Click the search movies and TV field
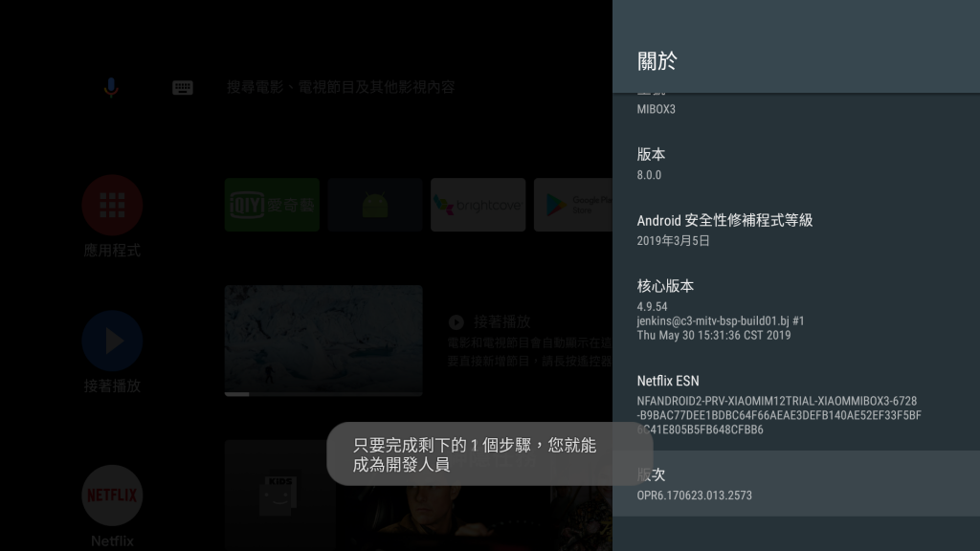The image size is (980, 551). 341,87
